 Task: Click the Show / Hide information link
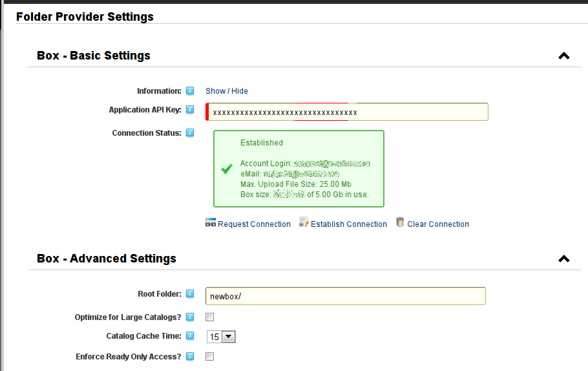tap(227, 90)
